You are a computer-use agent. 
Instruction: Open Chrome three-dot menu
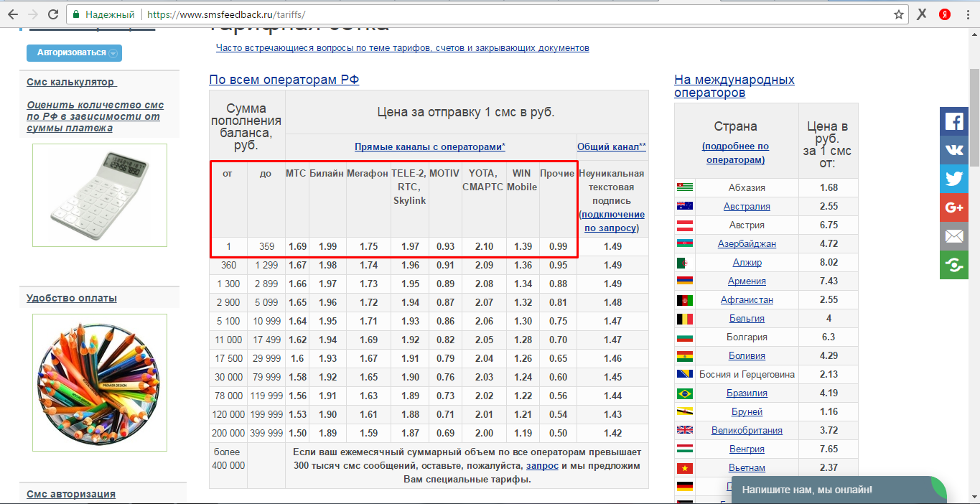click(x=966, y=14)
